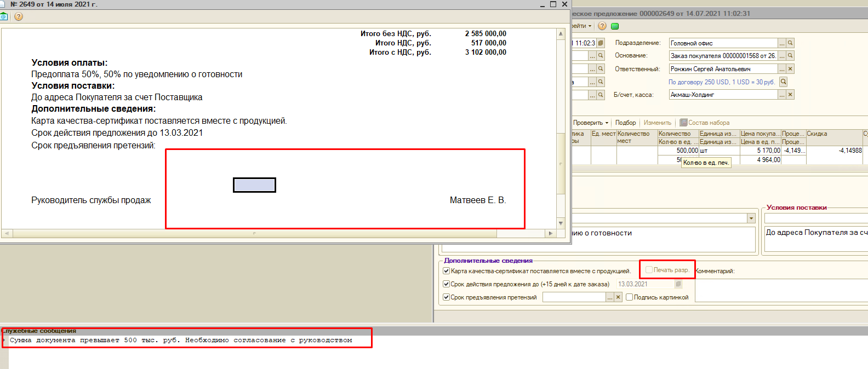Click the magnifier left of Основание label
This screenshot has height=369, width=868.
[601, 55]
